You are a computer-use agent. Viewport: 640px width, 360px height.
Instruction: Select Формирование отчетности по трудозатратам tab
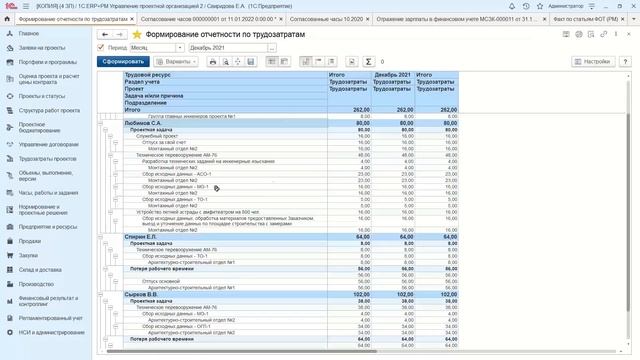coord(73,19)
